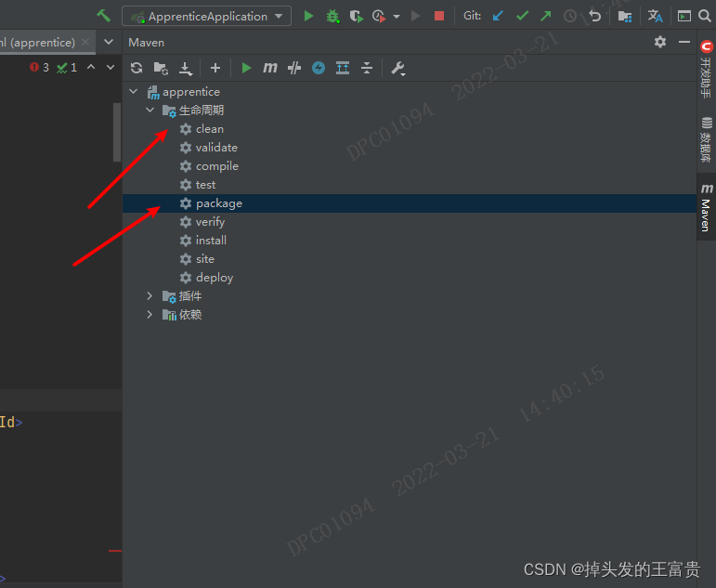Go to previous highlighted error arrow

tap(91, 67)
